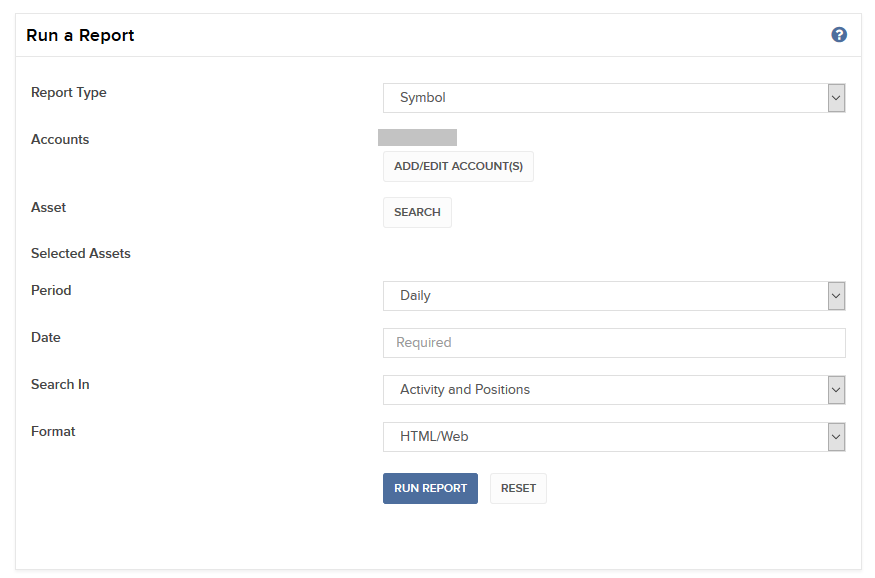Click the RESET button
875x578 pixels.
518,488
